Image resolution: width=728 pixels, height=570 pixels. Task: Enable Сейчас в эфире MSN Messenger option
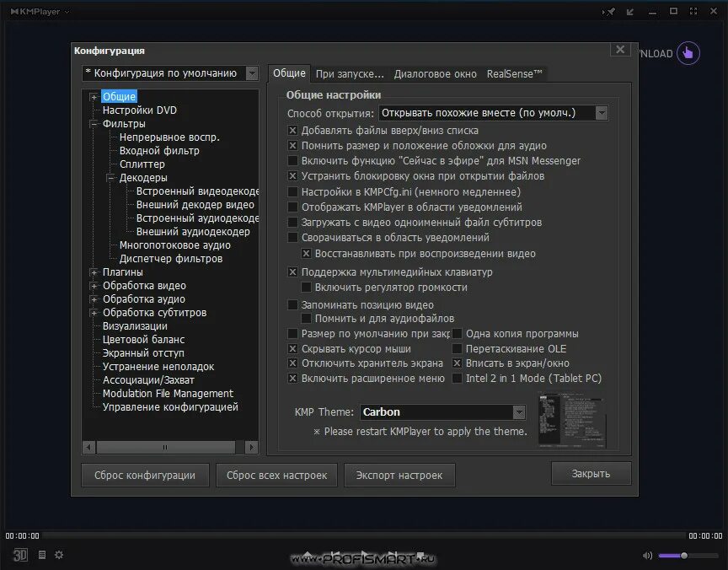292,161
